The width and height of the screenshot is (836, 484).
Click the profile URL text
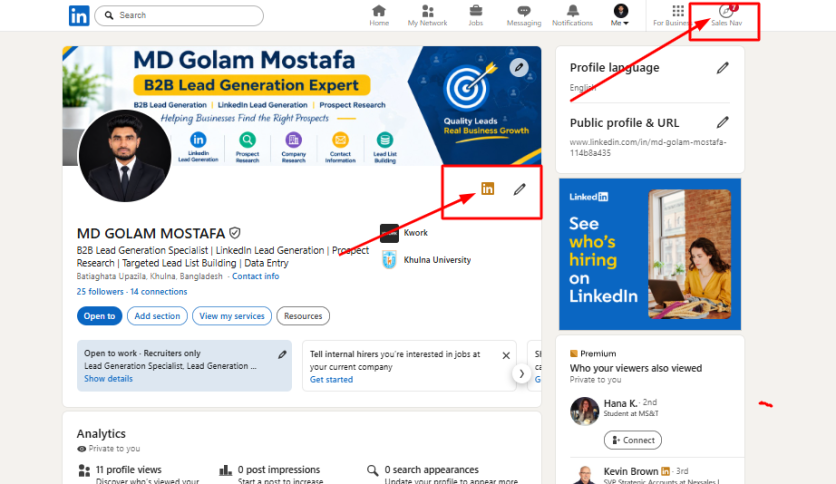tap(648, 148)
